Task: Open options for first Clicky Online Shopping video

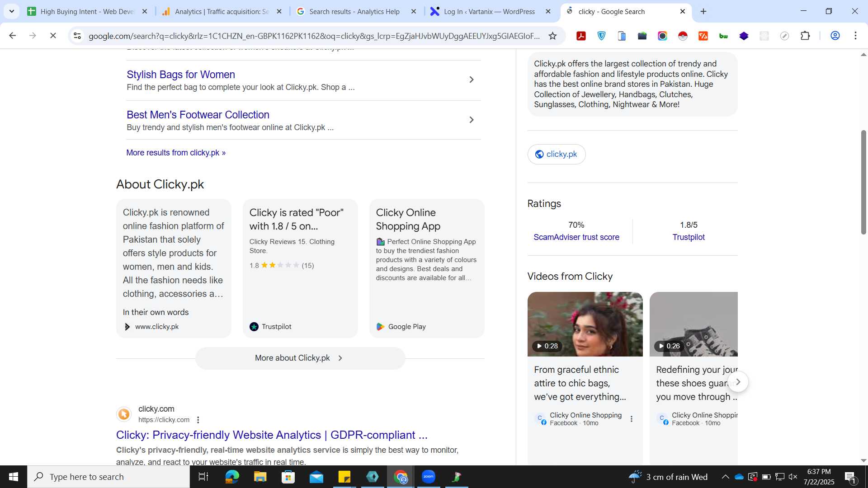Action: pyautogui.click(x=632, y=419)
